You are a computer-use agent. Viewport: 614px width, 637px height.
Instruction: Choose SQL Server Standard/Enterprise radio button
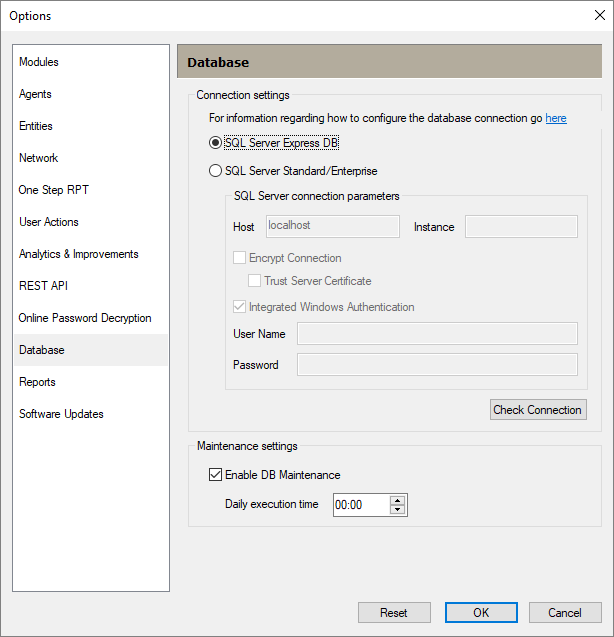click(x=216, y=171)
